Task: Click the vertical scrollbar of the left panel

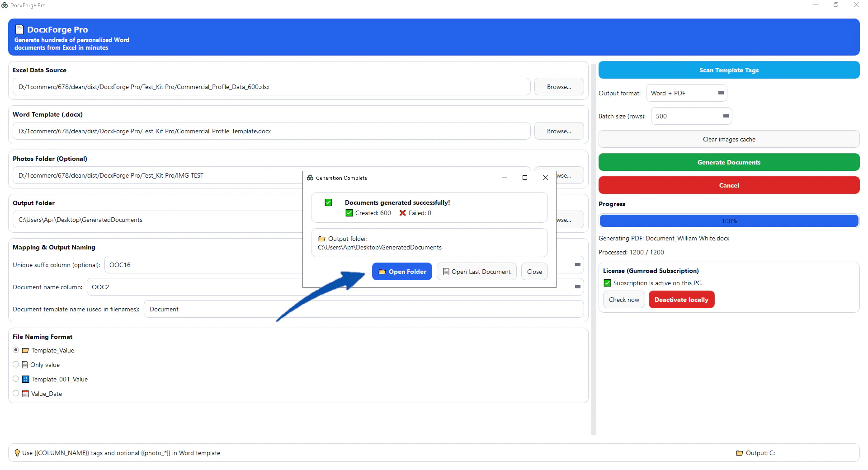Action: click(594, 249)
